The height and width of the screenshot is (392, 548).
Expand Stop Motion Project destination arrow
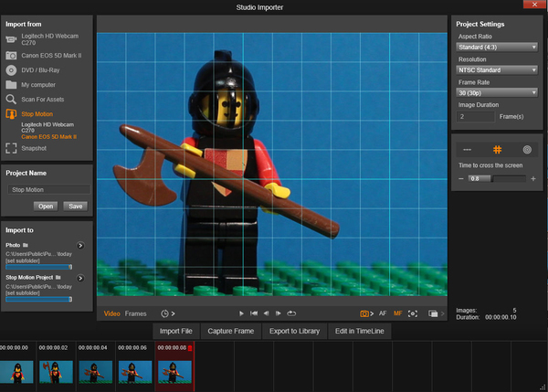pos(80,278)
